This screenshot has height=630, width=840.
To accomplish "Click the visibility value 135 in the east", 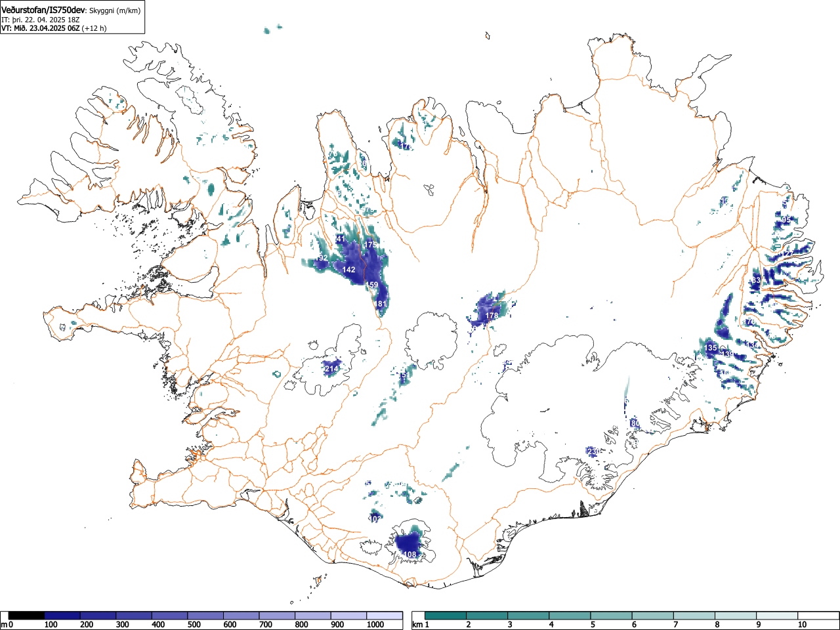I will (x=711, y=347).
